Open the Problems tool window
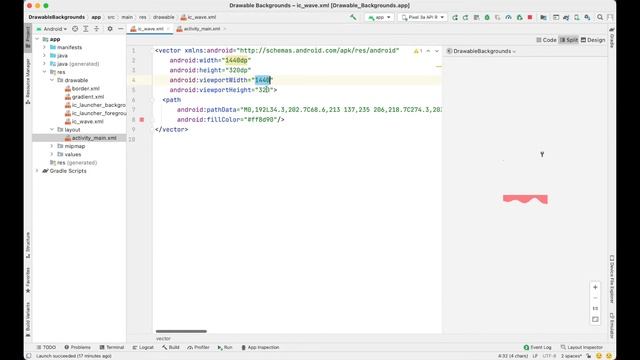This screenshot has height=360, width=640. click(x=78, y=347)
